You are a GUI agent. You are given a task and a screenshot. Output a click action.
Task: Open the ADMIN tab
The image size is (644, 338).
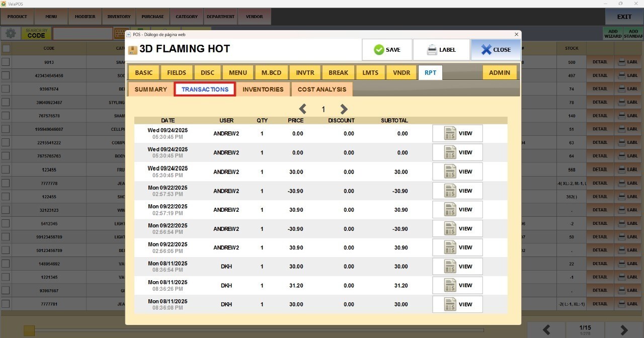click(x=499, y=73)
